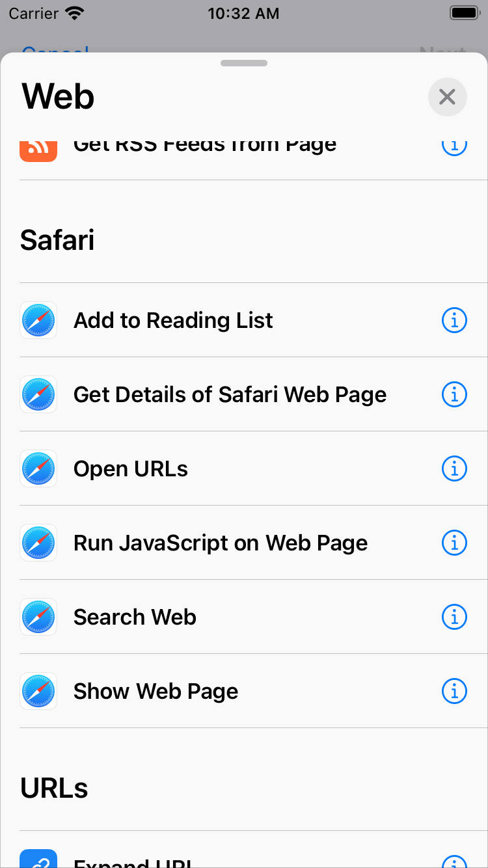Add the Open URLs action
This screenshot has height=868, width=488.
[x=131, y=468]
